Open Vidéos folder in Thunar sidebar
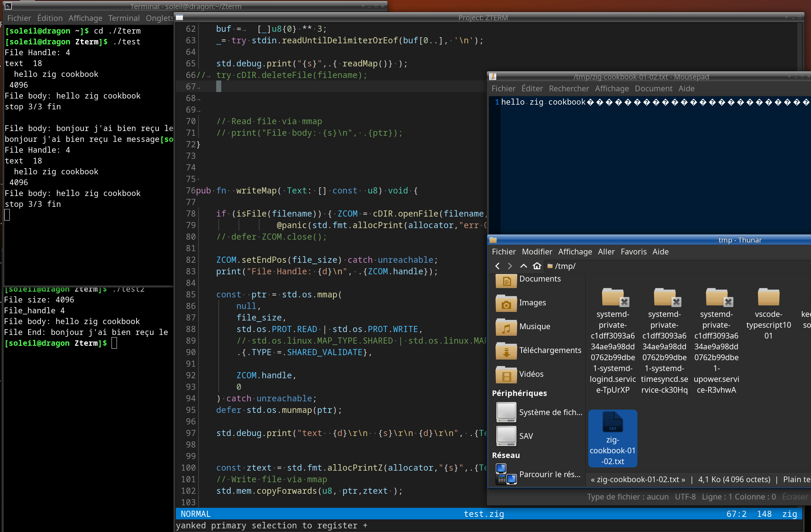Screen dimensions: 811x532 coord(520,374)
